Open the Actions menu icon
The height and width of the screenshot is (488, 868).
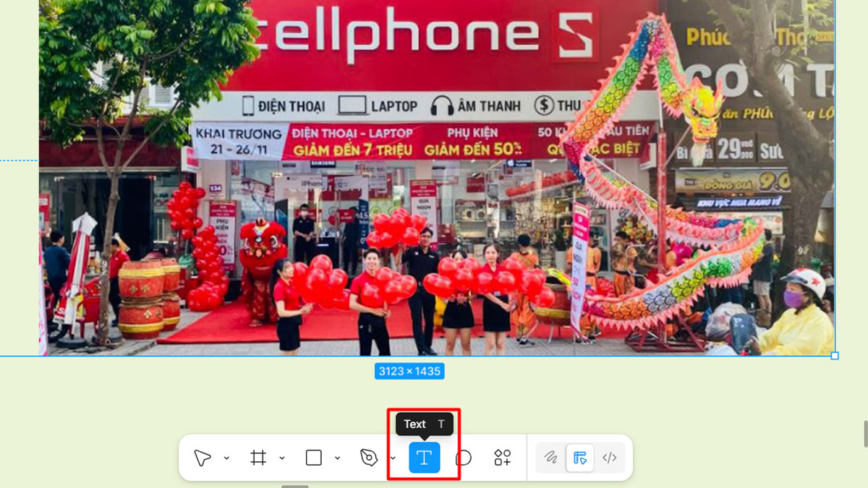tap(503, 458)
